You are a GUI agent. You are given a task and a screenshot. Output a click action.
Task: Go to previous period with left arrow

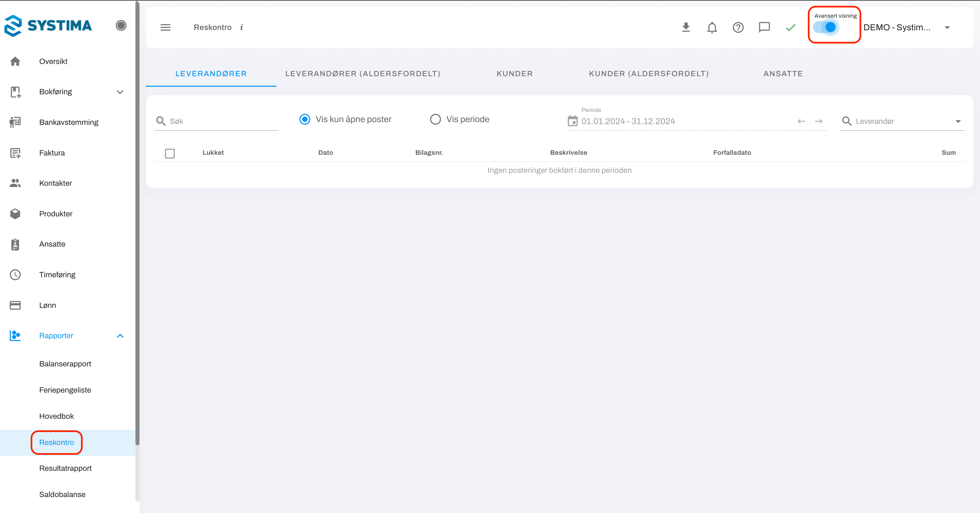point(801,121)
